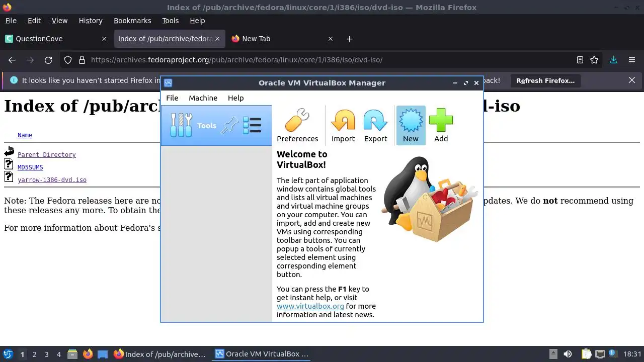Switch to workspace 2 in taskbar
The height and width of the screenshot is (362, 644).
(x=34, y=354)
